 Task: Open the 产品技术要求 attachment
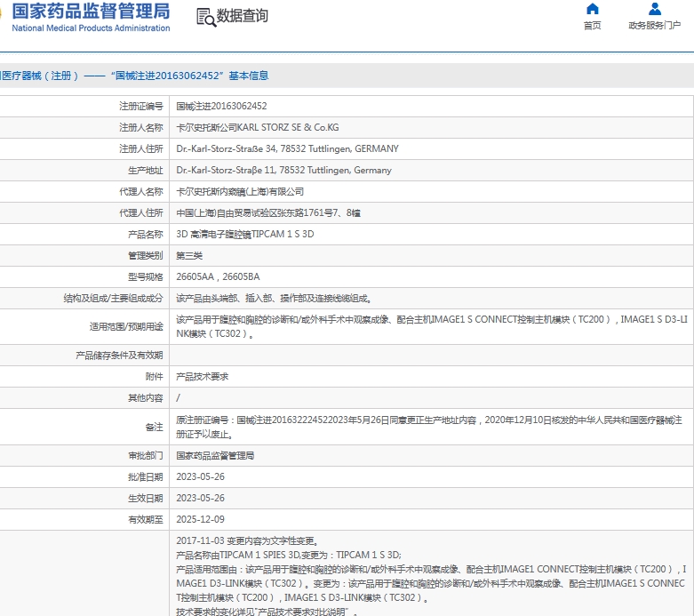coord(202,376)
